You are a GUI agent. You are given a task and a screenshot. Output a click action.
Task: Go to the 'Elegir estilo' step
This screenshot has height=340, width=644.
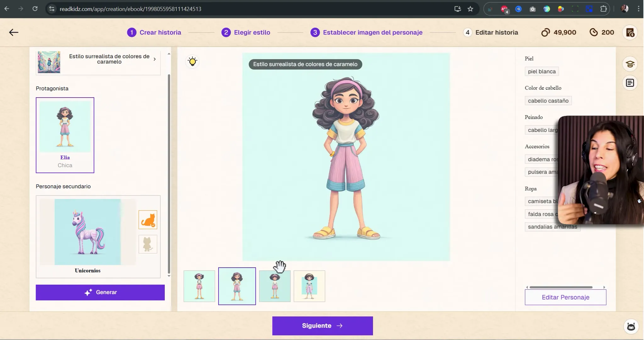(251, 32)
